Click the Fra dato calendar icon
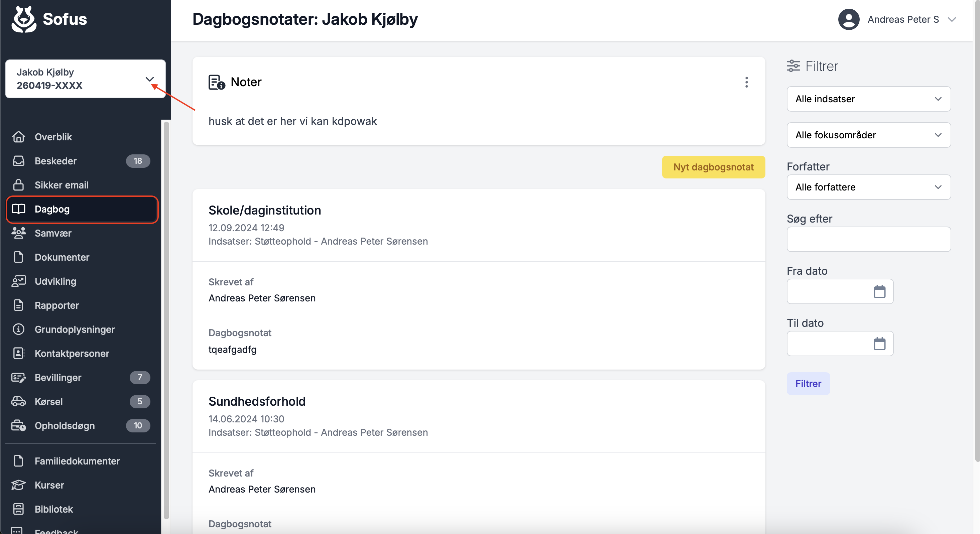Image resolution: width=980 pixels, height=534 pixels. tap(879, 292)
